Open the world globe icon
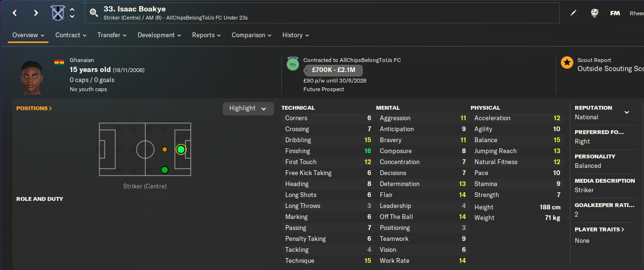Viewport: 644px width, 270px height. (594, 13)
